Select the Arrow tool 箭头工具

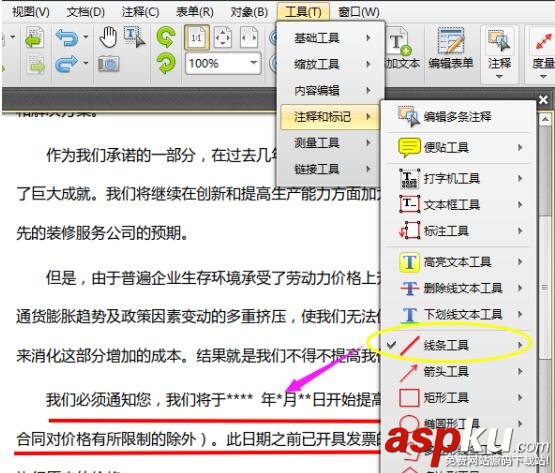[459, 371]
